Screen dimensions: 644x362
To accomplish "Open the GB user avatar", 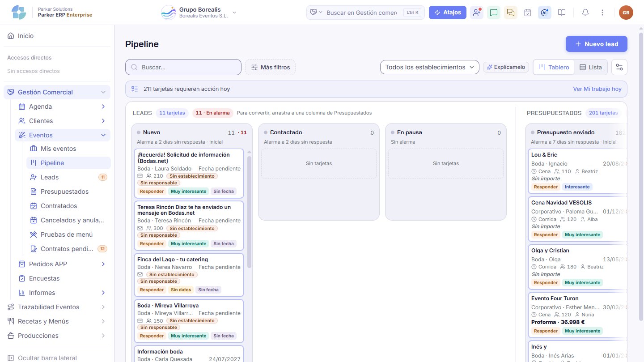I will tap(626, 13).
